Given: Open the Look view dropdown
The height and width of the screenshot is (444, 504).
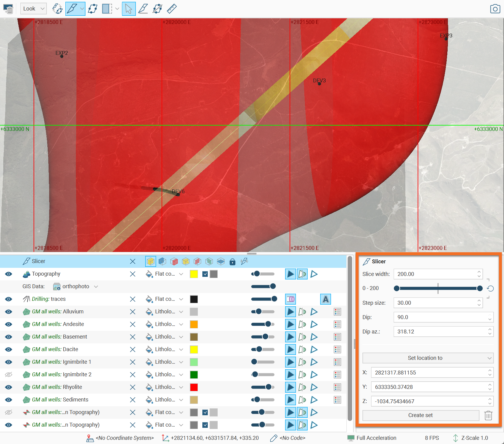Looking at the screenshot, I should coord(33,9).
